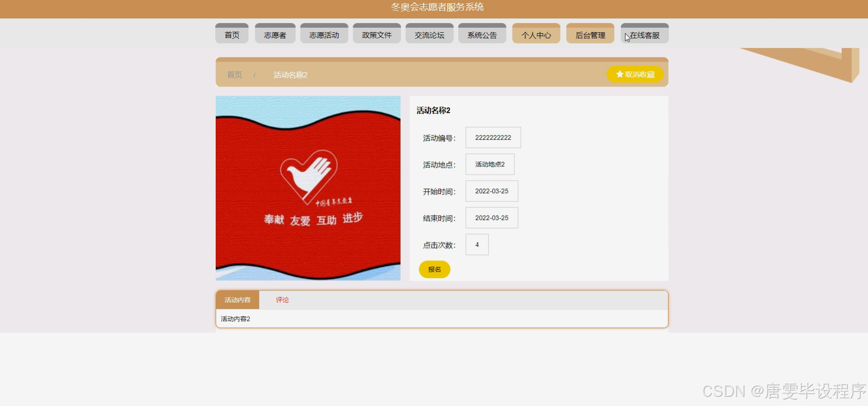Viewport: 868px width, 406px height.
Task: Click the 活动名称2 heading text
Action: (433, 110)
